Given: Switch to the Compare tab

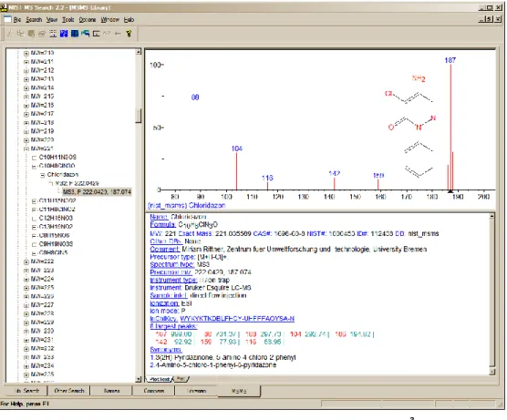Looking at the screenshot, I should (154, 391).
